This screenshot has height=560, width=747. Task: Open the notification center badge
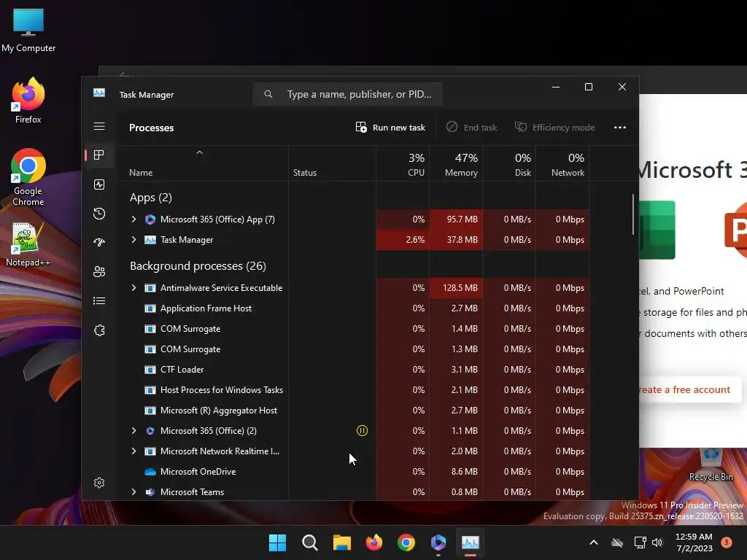727,542
